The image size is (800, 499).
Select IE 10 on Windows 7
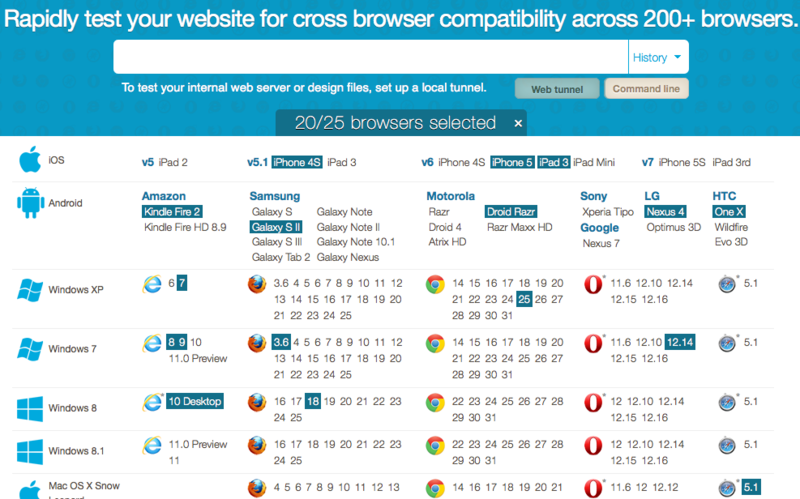[196, 342]
